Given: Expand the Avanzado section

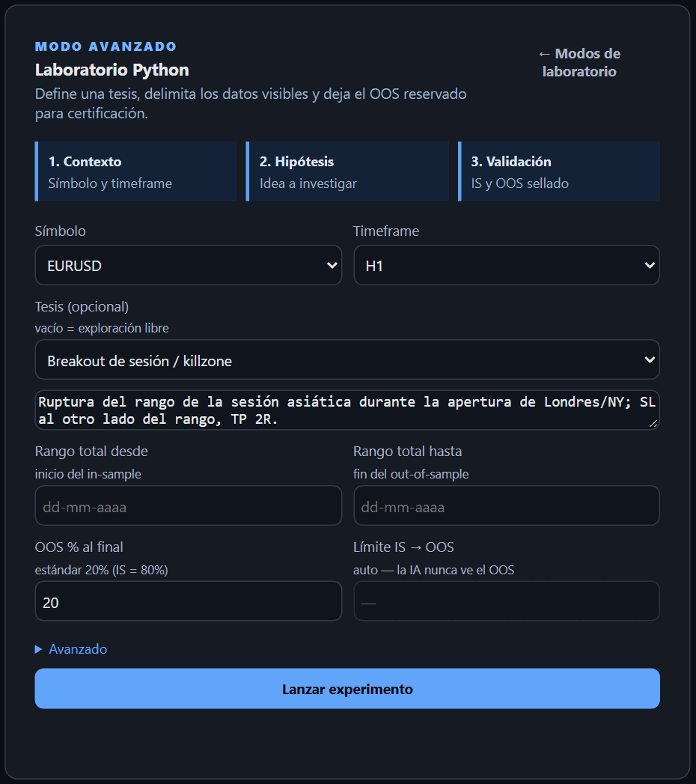Looking at the screenshot, I should click(71, 649).
